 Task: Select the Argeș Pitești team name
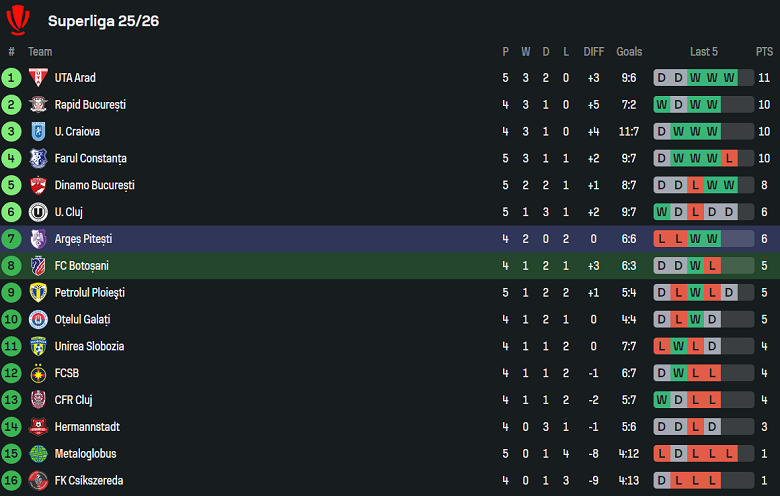click(x=83, y=239)
